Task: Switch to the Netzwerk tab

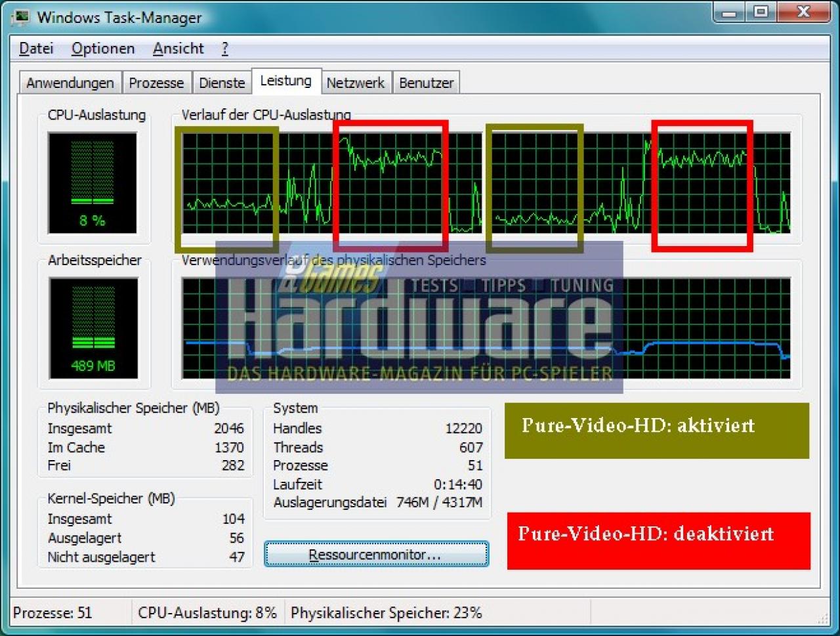Action: click(355, 83)
